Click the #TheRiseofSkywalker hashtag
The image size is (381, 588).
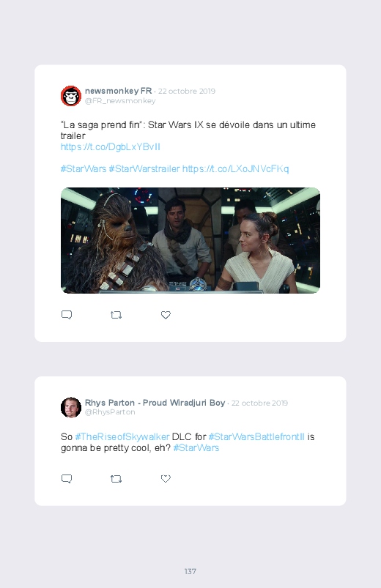[x=122, y=437]
